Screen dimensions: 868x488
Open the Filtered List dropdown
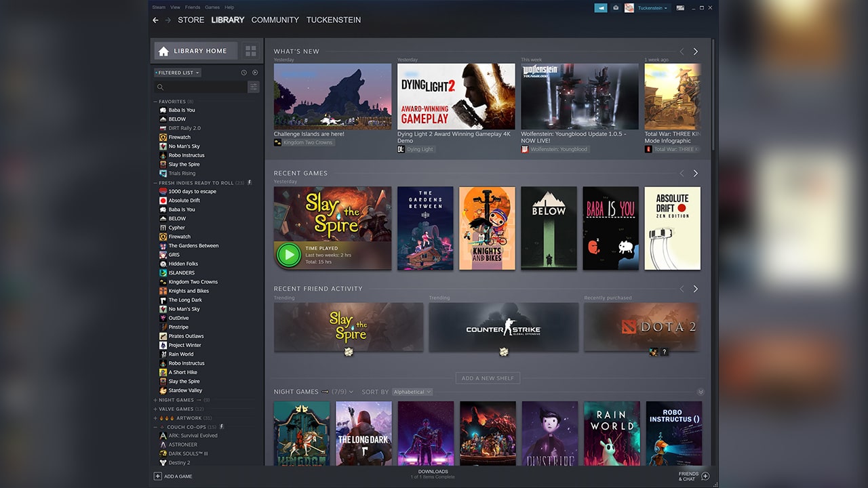[x=177, y=73]
